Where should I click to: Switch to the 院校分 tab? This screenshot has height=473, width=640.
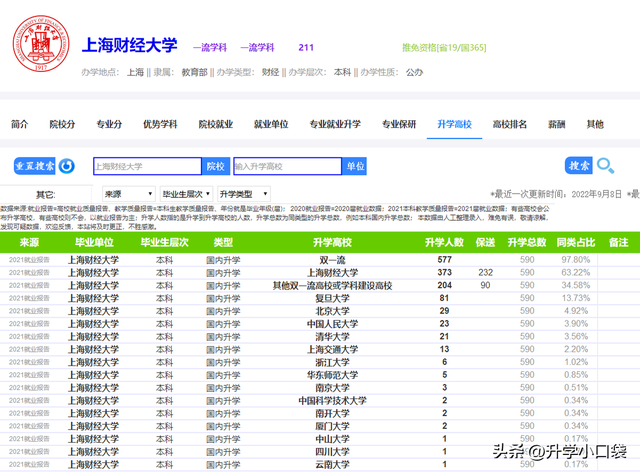[62, 124]
